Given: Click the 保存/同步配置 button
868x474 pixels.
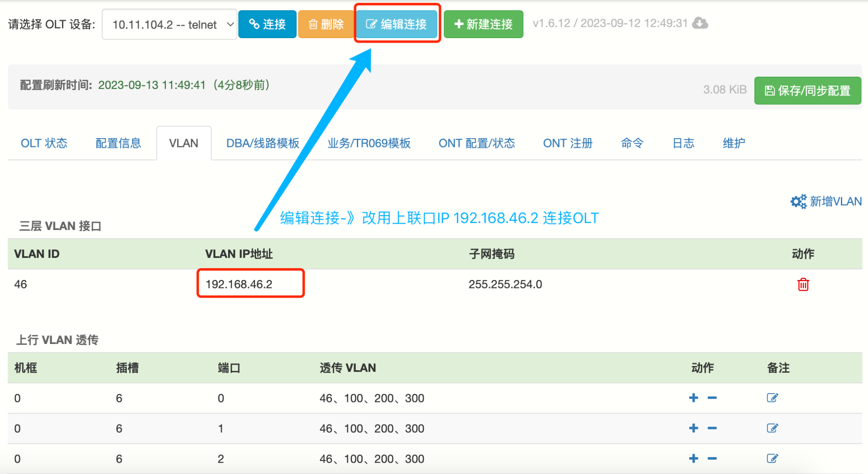Looking at the screenshot, I should (x=807, y=90).
